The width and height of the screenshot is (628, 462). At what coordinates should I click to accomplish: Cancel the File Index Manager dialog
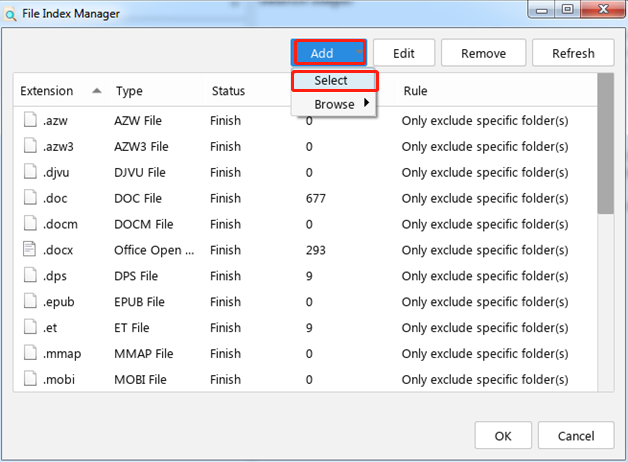(575, 435)
